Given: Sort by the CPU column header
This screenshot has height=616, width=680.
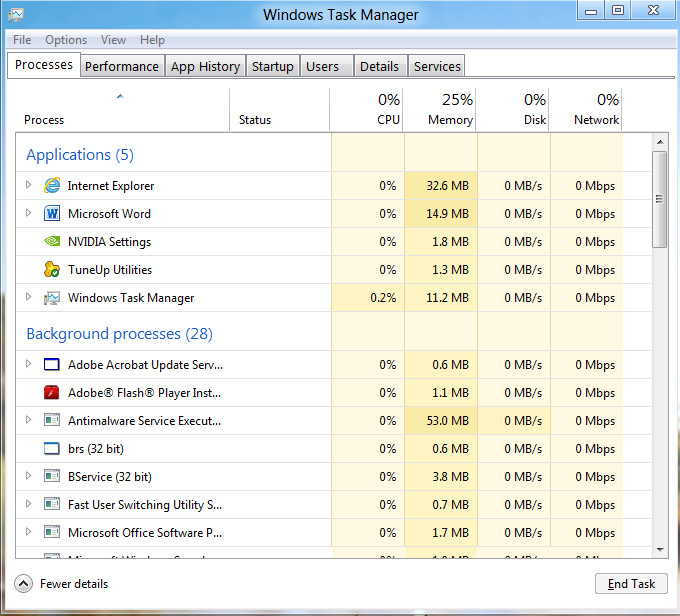Looking at the screenshot, I should [x=366, y=109].
